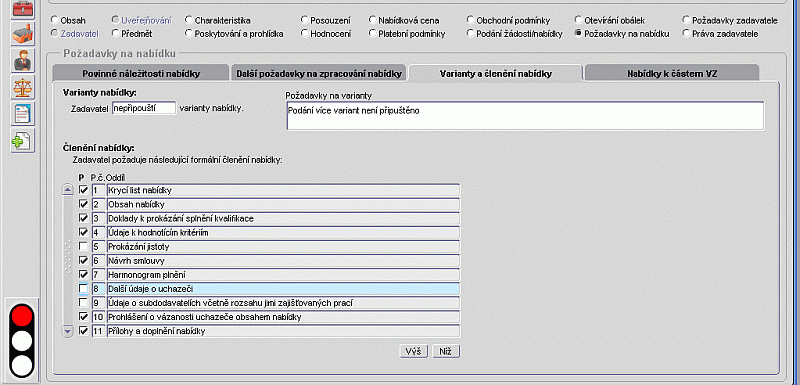
Task: Click the middle white traffic light circle
Action: click(x=22, y=341)
